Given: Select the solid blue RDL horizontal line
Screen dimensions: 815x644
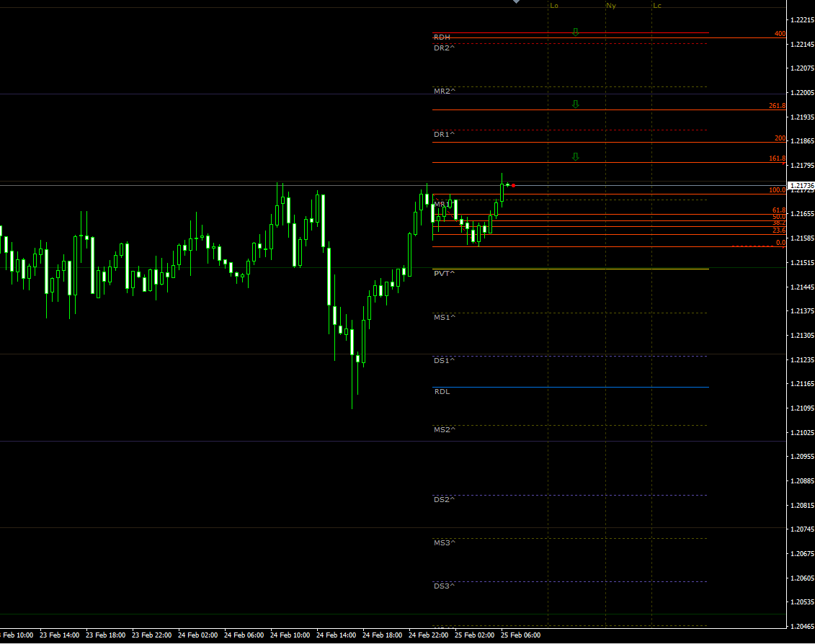Looking at the screenshot, I should click(571, 388).
